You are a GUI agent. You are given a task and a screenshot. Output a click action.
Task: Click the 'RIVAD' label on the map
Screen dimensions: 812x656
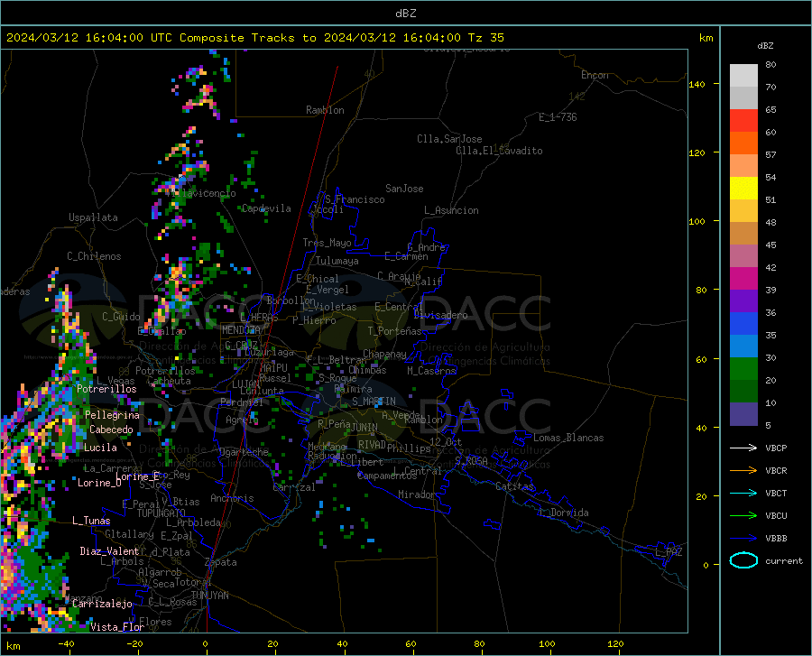(372, 445)
